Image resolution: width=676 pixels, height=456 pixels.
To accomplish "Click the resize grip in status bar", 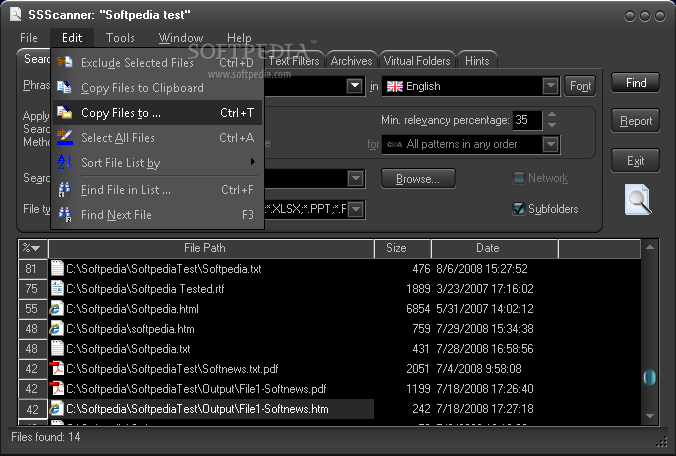I will click(661, 442).
